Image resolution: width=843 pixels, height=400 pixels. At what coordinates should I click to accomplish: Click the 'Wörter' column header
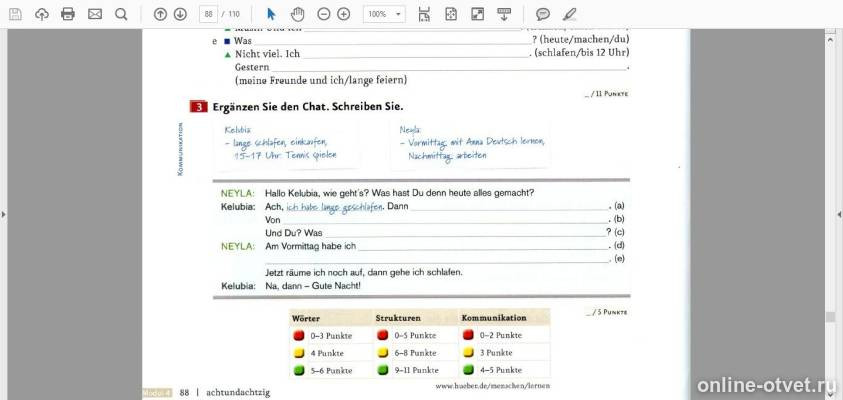(305, 318)
